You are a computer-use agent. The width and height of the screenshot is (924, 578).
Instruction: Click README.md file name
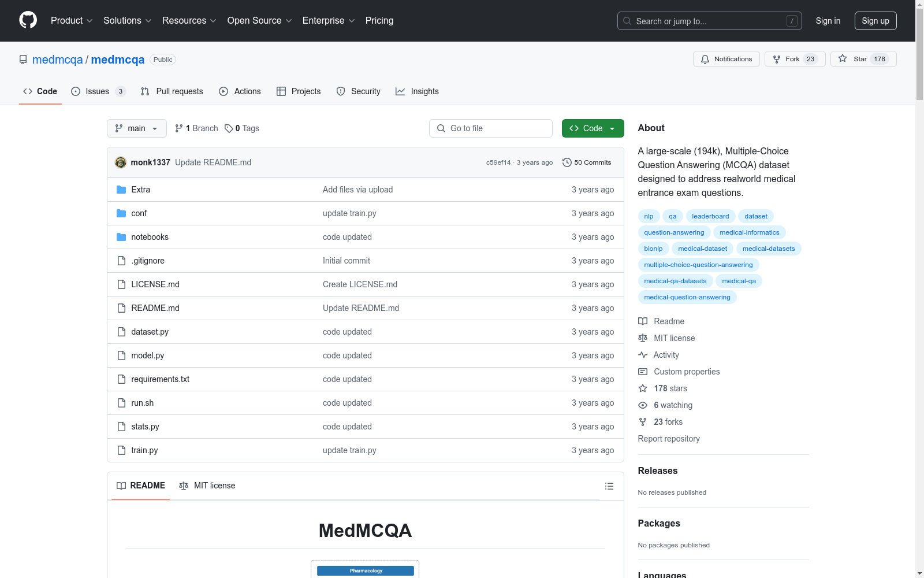[155, 308]
